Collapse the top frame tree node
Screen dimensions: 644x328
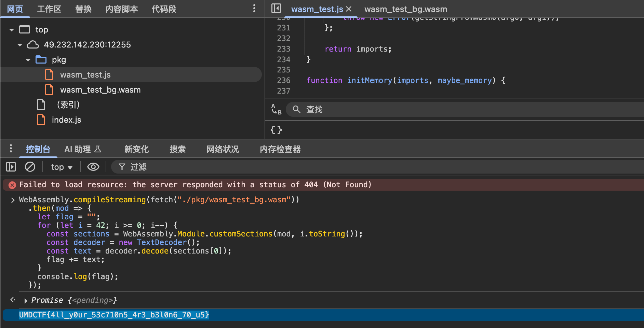(12, 30)
